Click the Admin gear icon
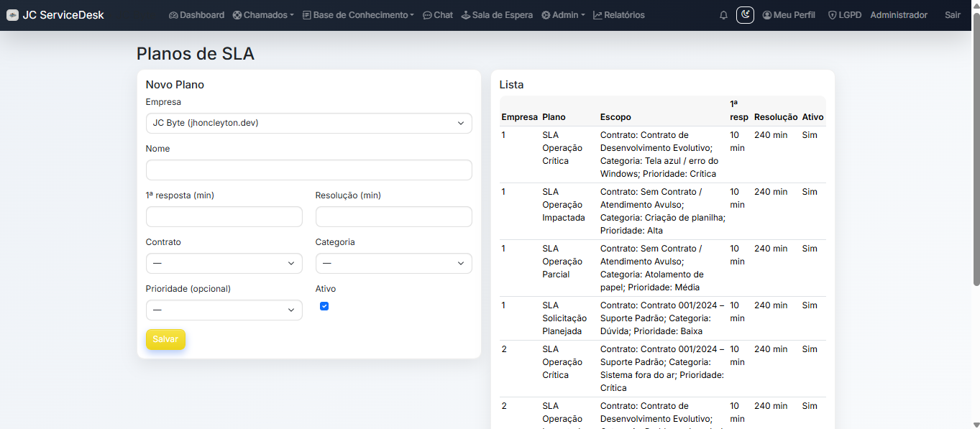Screen dimensions: 980x429 pyautogui.click(x=546, y=15)
